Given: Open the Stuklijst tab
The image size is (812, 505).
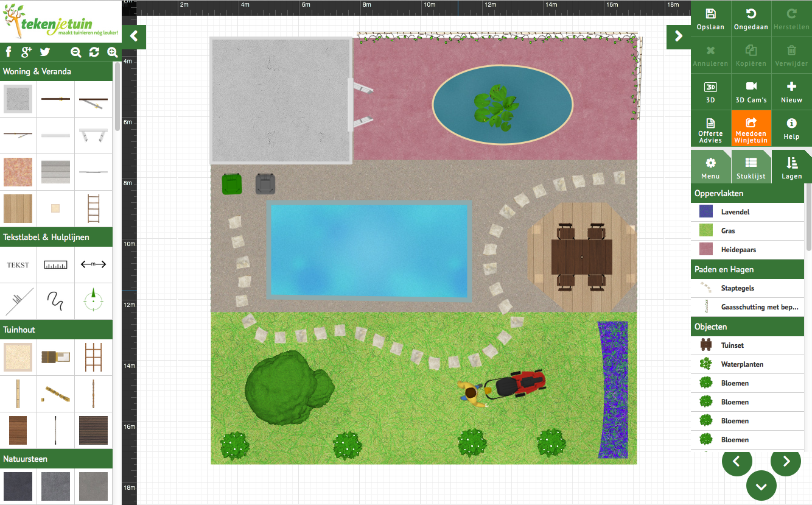Looking at the screenshot, I should (751, 168).
